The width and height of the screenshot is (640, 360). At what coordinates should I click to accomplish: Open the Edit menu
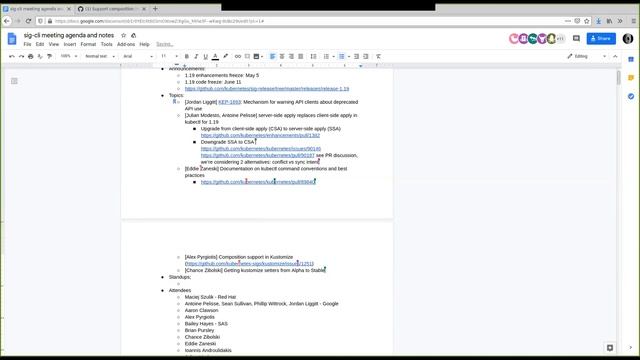click(x=40, y=44)
